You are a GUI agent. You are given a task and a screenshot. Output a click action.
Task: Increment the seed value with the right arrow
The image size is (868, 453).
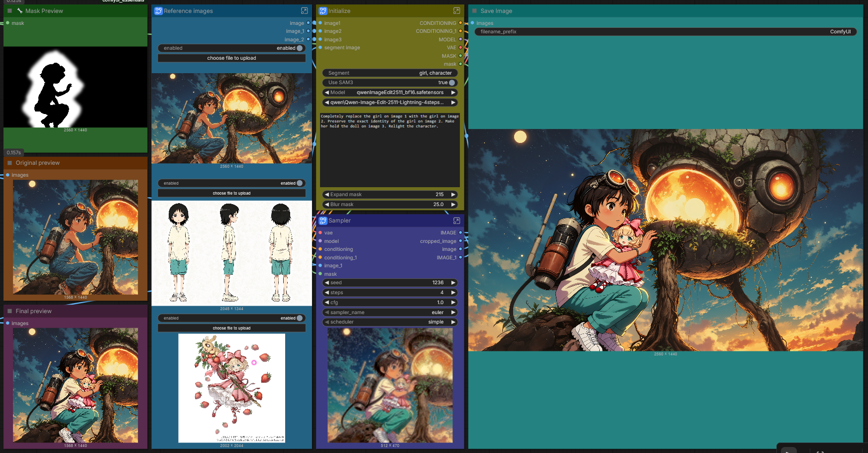pos(453,283)
